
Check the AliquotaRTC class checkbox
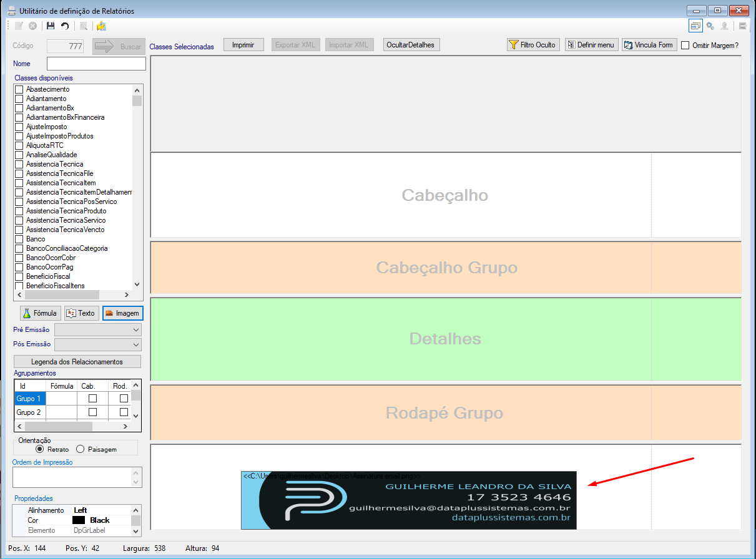coord(19,145)
